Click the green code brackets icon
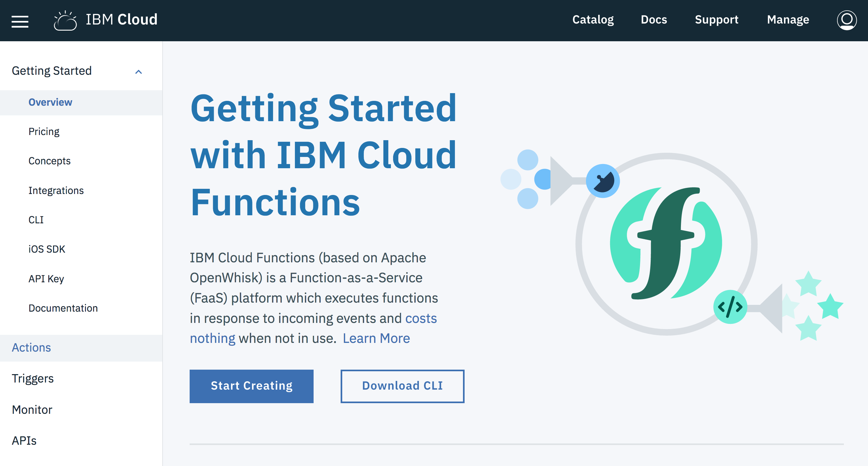The width and height of the screenshot is (868, 466). (x=730, y=307)
